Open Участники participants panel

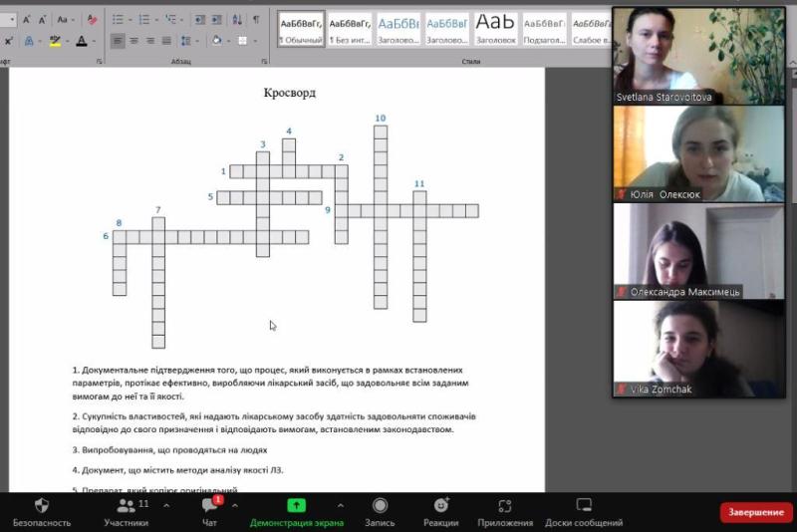point(127,512)
